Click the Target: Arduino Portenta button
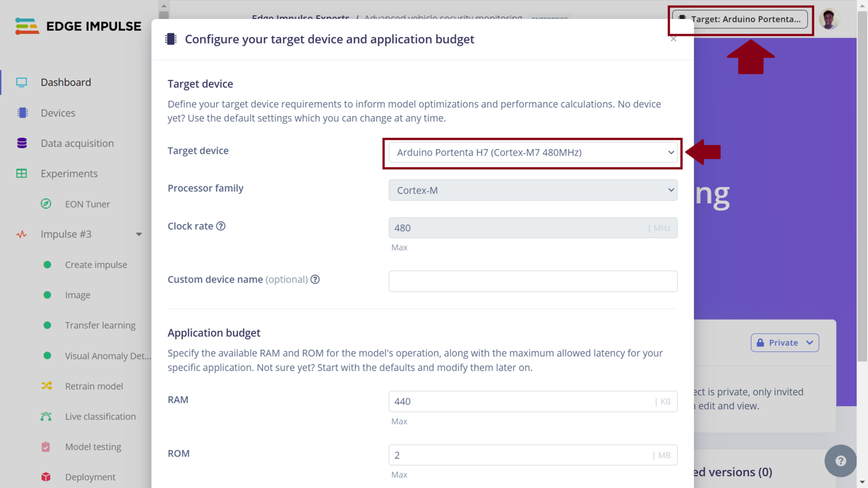Viewport: 868px width, 488px height. (x=740, y=19)
